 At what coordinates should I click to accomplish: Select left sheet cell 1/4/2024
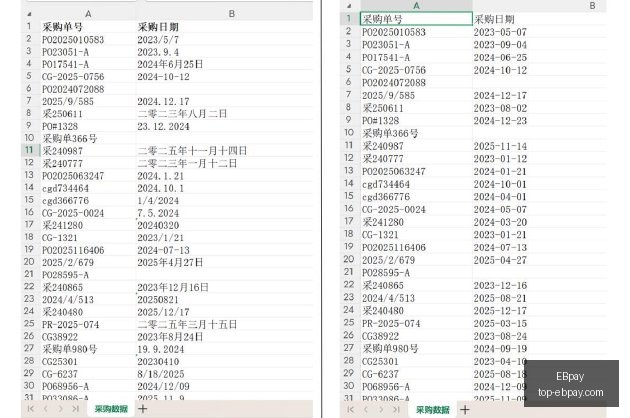[224, 200]
